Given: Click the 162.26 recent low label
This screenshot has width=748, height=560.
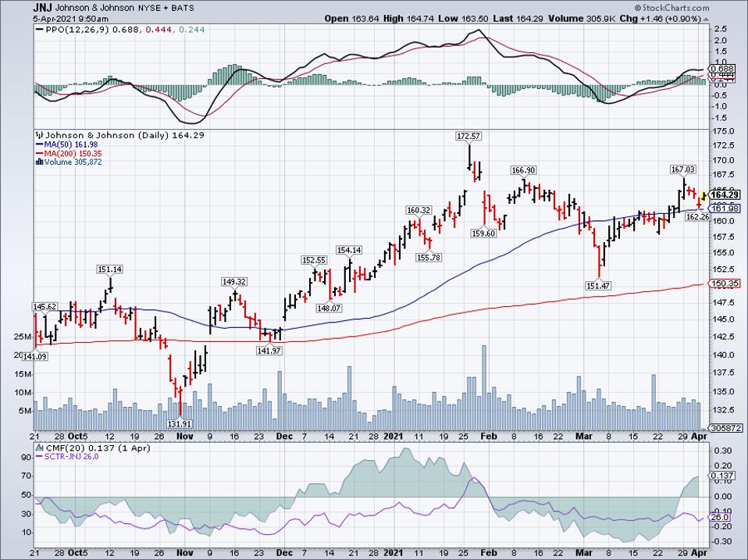Looking at the screenshot, I should [697, 216].
